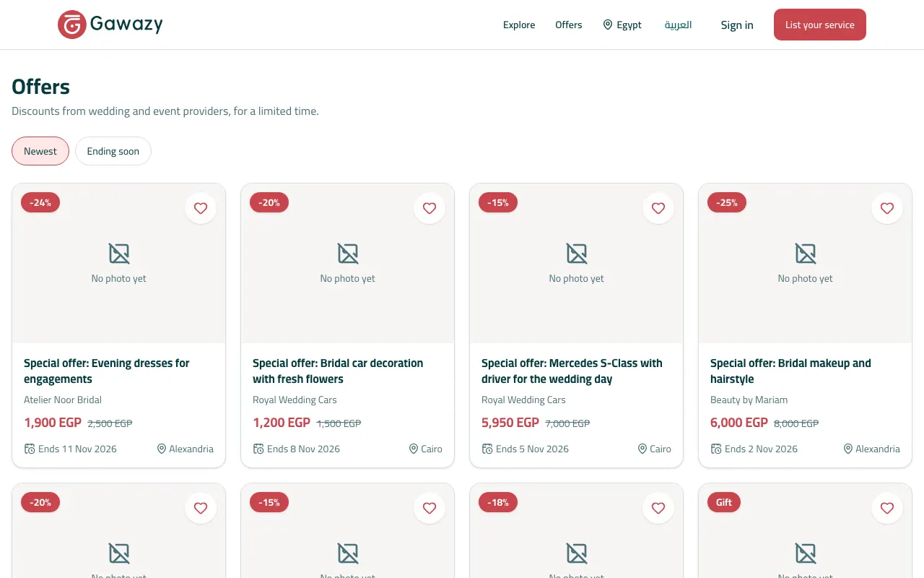
Task: Select the Ending soon sort filter
Action: [113, 151]
